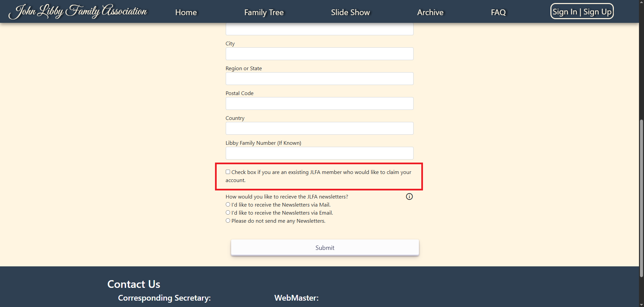Click the page vertical scrollbar thumb
The height and width of the screenshot is (307, 644).
pos(641,198)
